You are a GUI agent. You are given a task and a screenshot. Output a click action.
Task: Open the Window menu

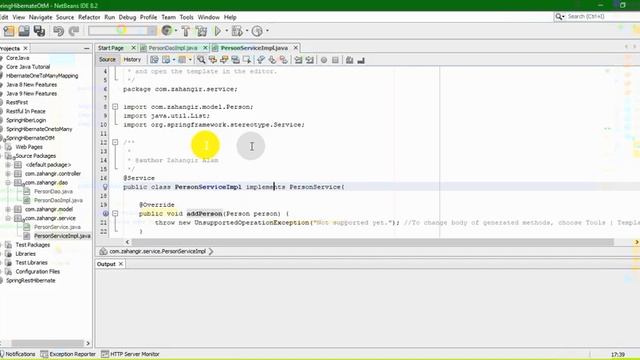(209, 17)
